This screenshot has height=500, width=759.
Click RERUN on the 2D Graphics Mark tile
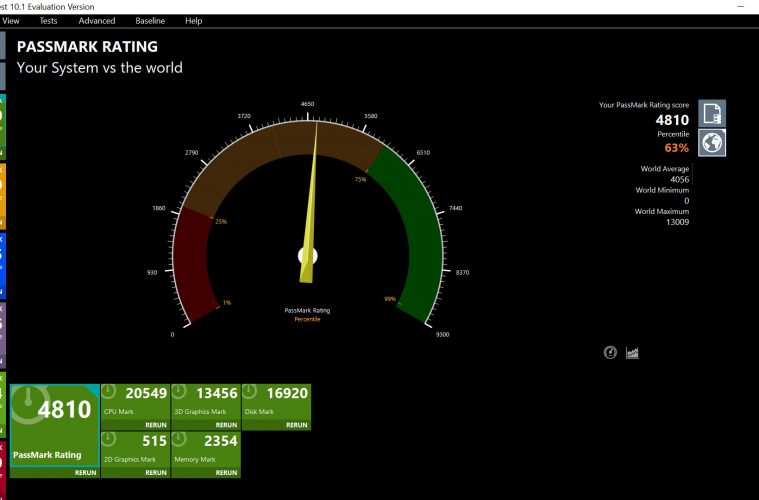pyautogui.click(x=156, y=472)
